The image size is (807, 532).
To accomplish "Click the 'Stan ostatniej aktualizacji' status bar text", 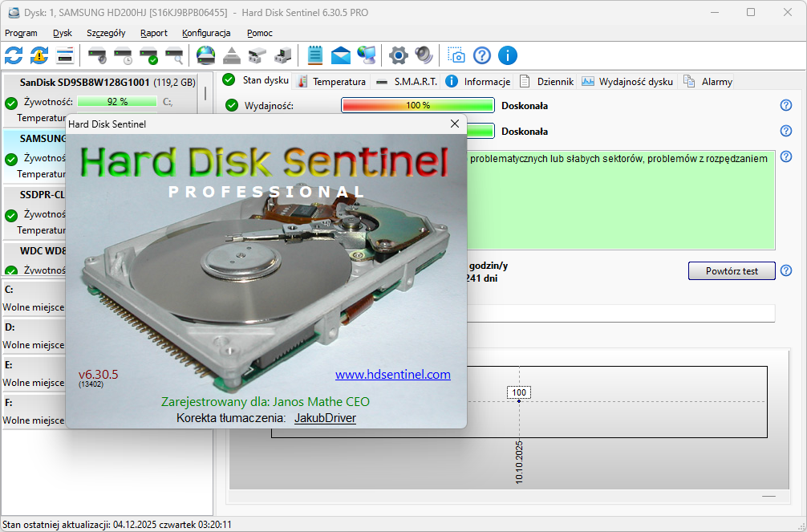I will pyautogui.click(x=117, y=525).
